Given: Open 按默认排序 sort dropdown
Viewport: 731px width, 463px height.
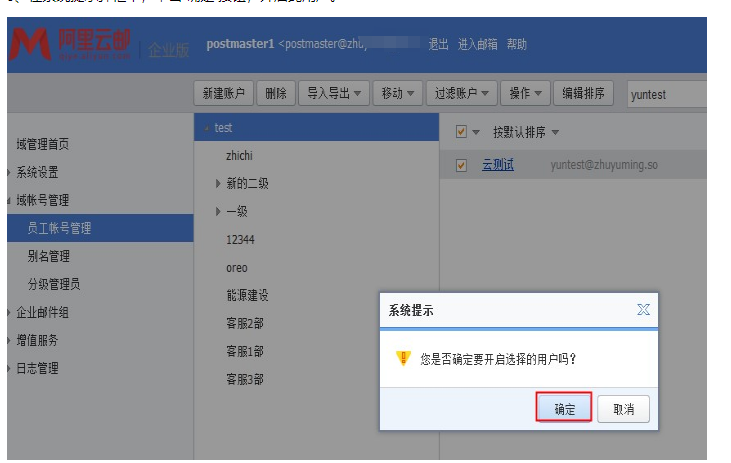Looking at the screenshot, I should 526,132.
